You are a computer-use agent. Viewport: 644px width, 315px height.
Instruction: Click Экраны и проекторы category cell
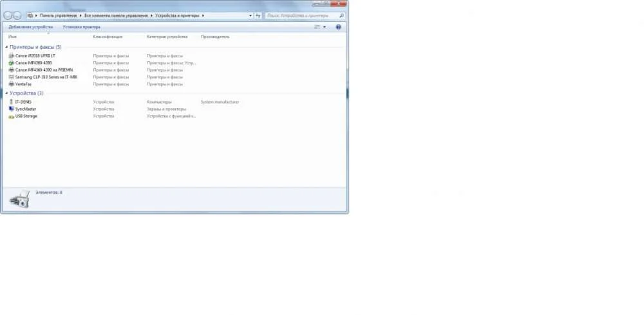166,109
